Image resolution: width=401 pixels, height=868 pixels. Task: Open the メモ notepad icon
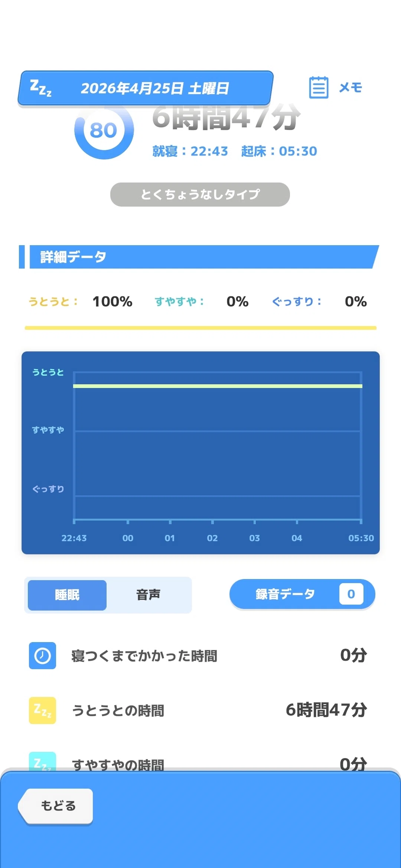pyautogui.click(x=319, y=88)
